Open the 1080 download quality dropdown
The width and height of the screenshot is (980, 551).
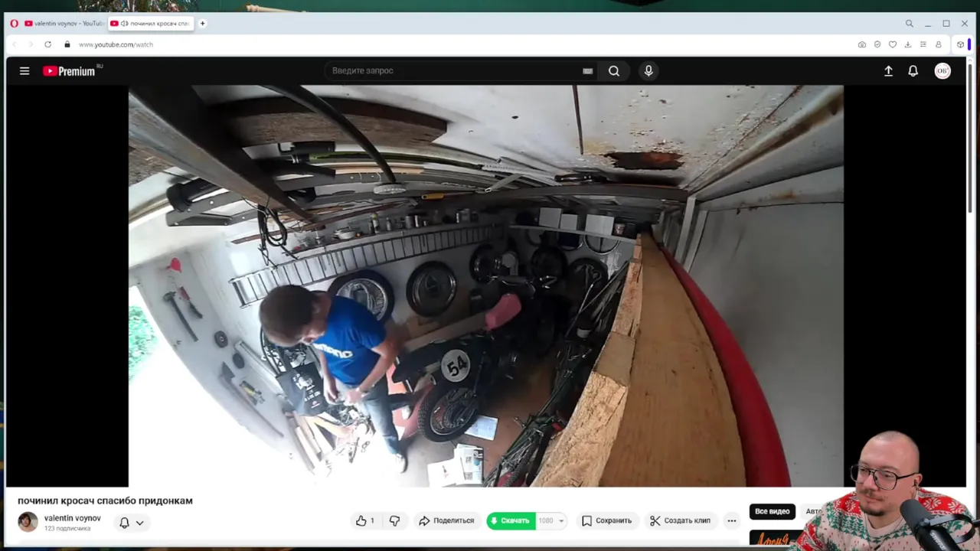point(551,520)
